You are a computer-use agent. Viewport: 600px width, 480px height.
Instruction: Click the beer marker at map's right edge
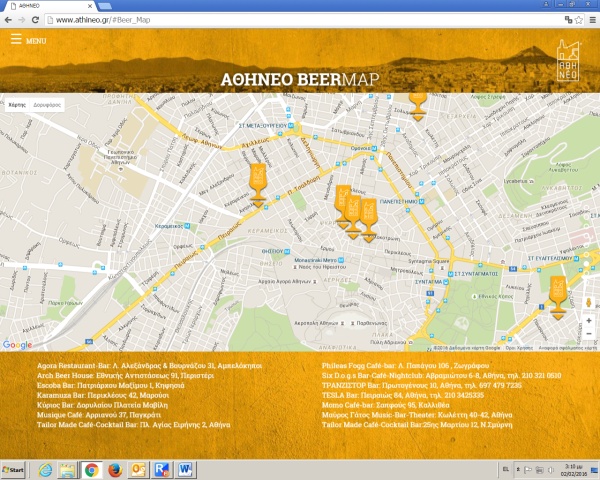point(557,297)
